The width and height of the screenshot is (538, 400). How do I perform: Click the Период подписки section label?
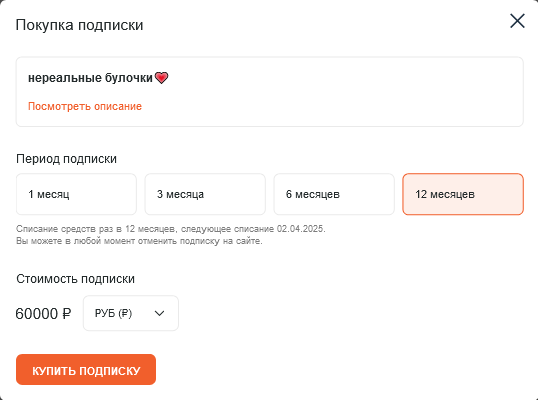[x=66, y=159]
